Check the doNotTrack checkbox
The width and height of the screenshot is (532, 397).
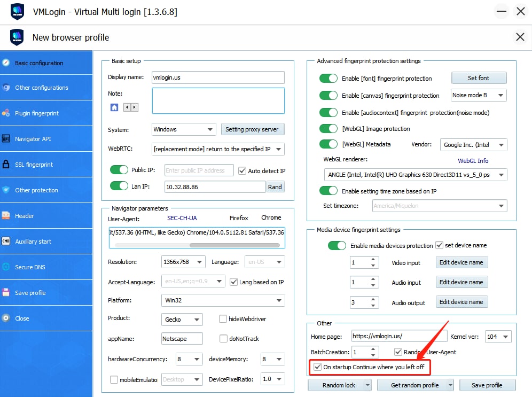coord(223,339)
